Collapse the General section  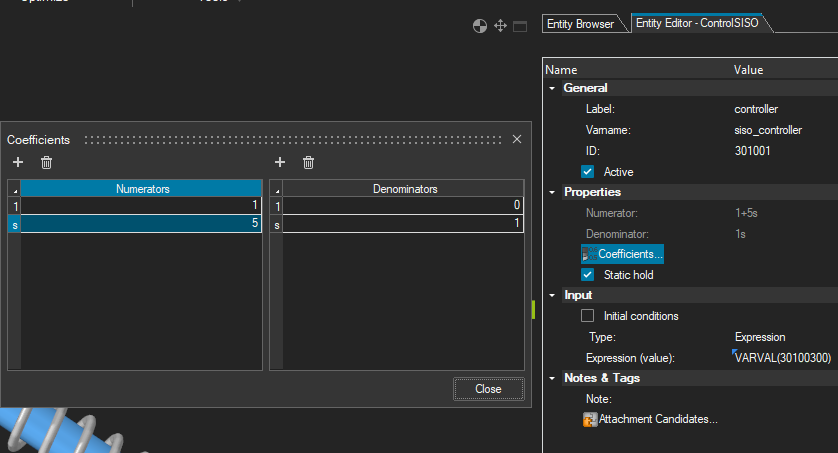(552, 88)
